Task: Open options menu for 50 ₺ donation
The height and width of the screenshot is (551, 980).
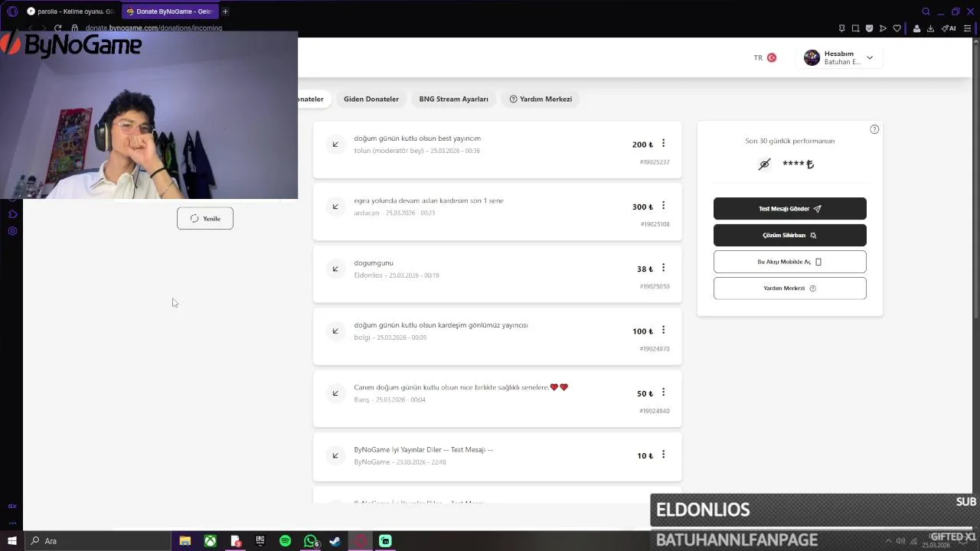Action: (x=663, y=393)
